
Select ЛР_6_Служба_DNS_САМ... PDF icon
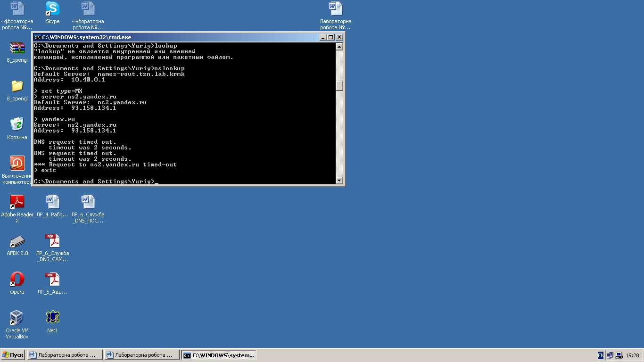point(53,241)
